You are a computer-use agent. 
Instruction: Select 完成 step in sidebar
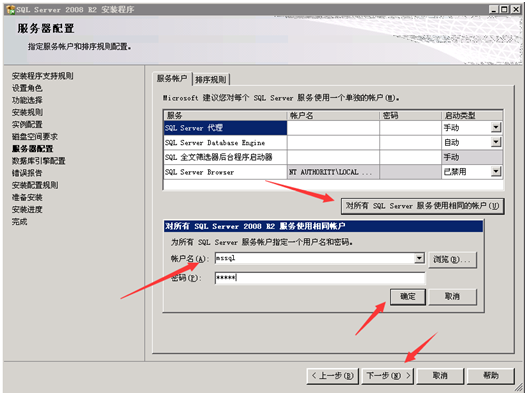coord(19,222)
